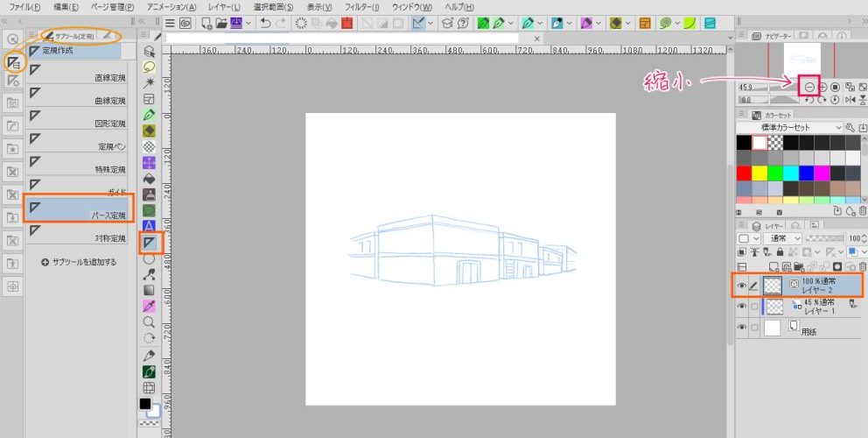Click the zoom in button in navigator
The height and width of the screenshot is (438, 868).
click(x=822, y=87)
